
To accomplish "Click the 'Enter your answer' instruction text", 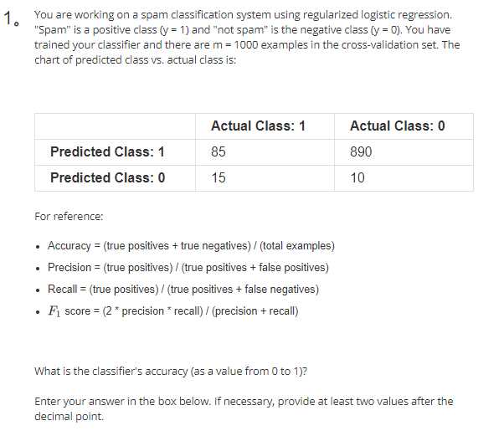I will click(x=244, y=409).
